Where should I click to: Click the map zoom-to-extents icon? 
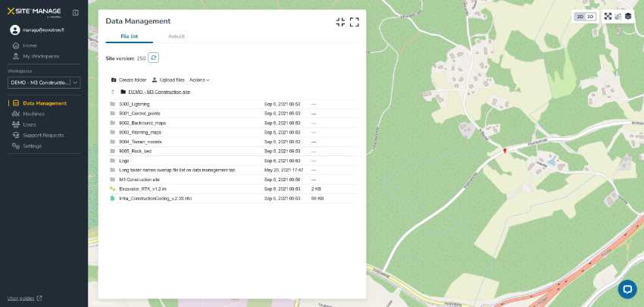pyautogui.click(x=608, y=16)
